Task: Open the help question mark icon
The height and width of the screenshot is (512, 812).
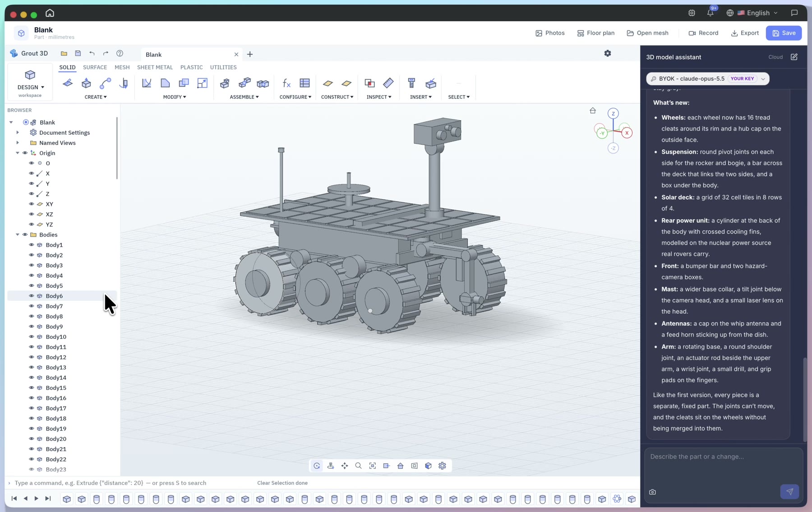Action: click(120, 53)
